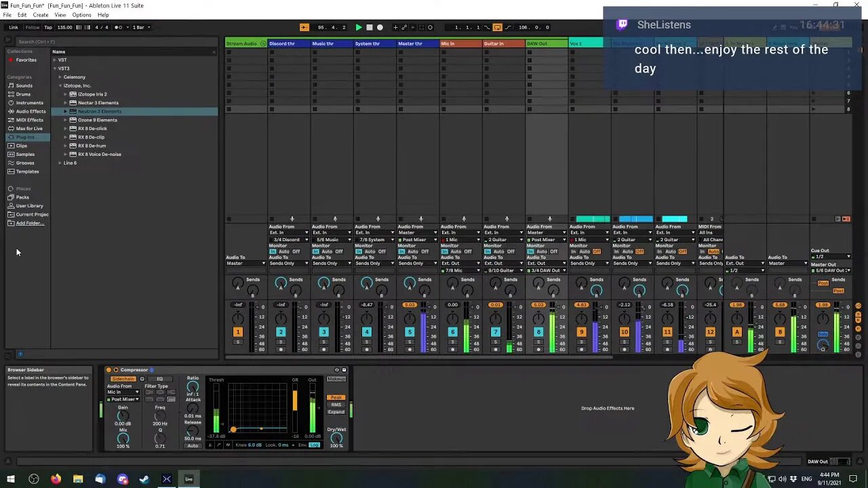Open the Create menu
This screenshot has width=868, height=488.
click(x=41, y=15)
